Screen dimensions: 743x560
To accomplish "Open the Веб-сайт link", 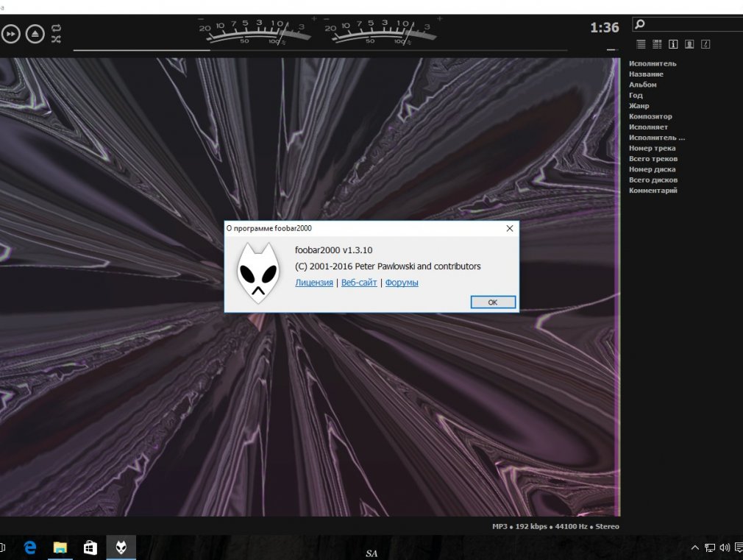I will [x=359, y=283].
